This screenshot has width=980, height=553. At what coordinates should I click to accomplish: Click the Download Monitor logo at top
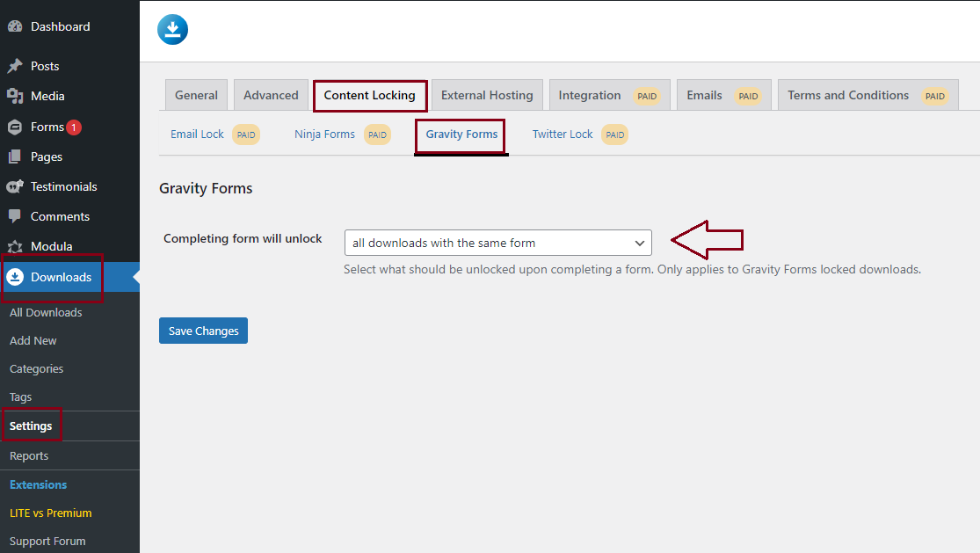point(172,30)
